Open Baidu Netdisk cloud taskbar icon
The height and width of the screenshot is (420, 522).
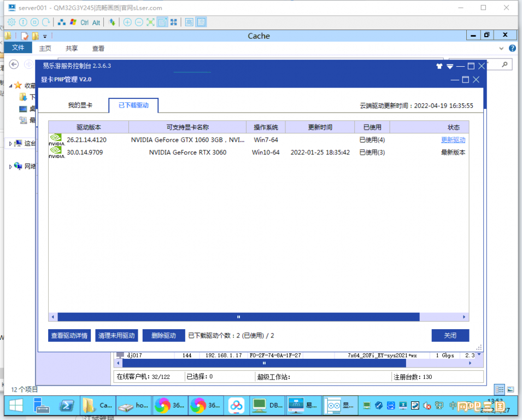[x=236, y=405]
